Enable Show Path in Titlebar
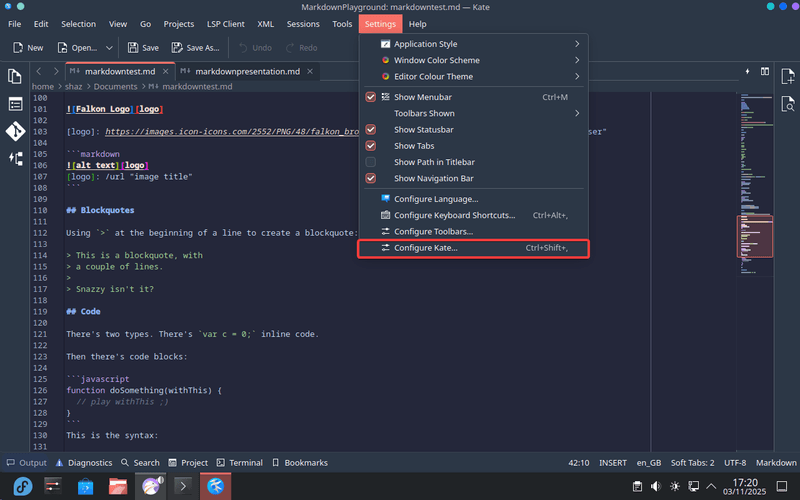Image resolution: width=800 pixels, height=500 pixels. point(371,162)
